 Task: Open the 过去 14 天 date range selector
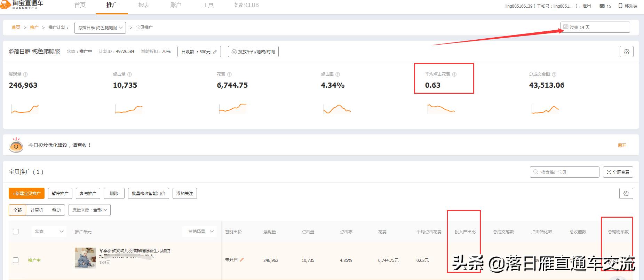(x=595, y=27)
